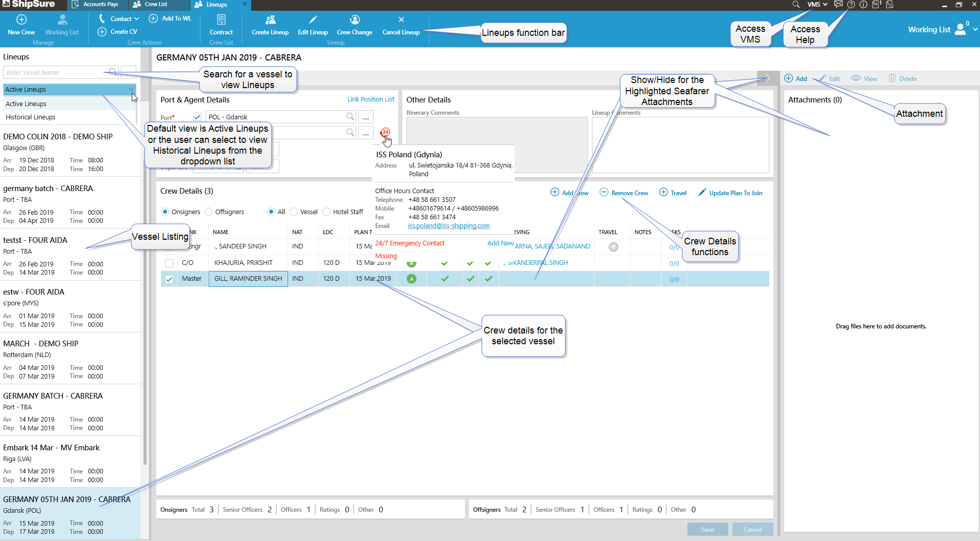The image size is (980, 541).
Task: Click the Update Plan To Join button
Action: coord(735,193)
